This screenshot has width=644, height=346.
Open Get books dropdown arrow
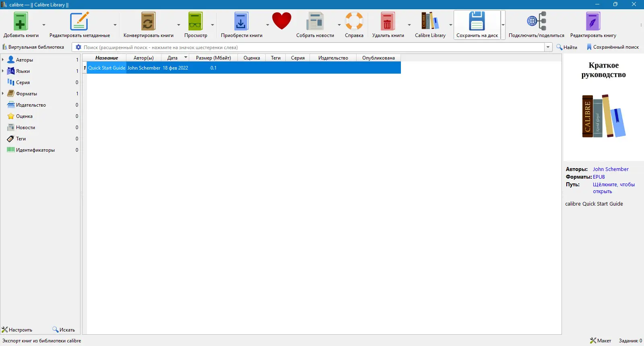pos(267,25)
